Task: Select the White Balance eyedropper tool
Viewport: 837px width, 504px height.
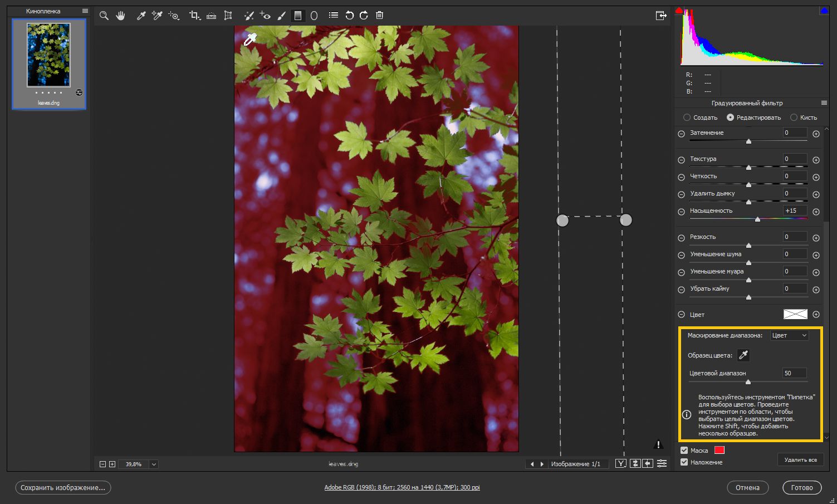Action: [x=141, y=16]
